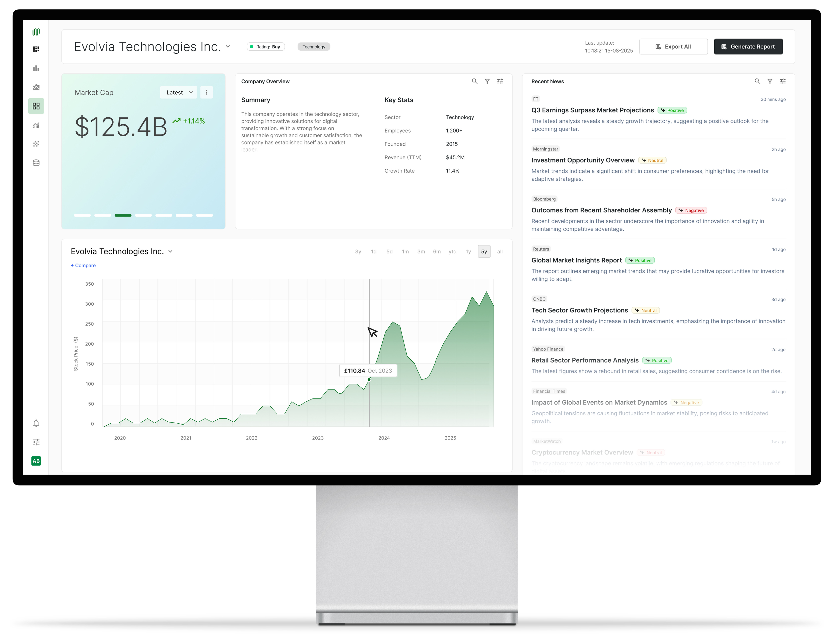Click the search icon in Recent News

pyautogui.click(x=757, y=82)
